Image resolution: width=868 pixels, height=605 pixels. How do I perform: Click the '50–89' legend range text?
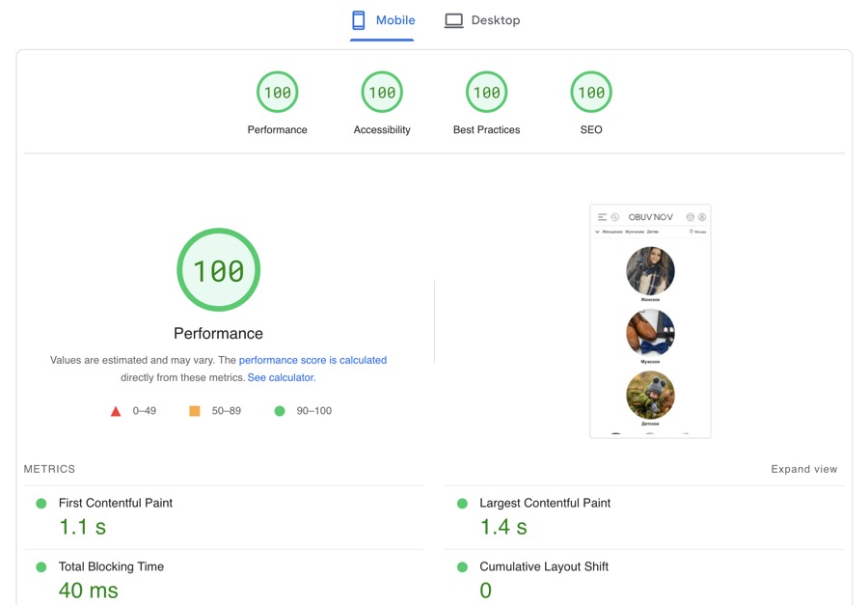(227, 411)
